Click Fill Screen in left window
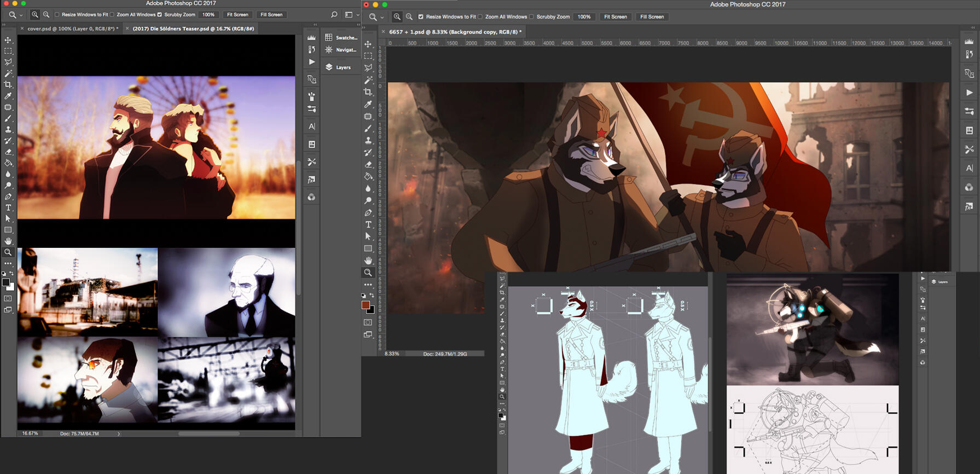The width and height of the screenshot is (980, 474). (271, 15)
